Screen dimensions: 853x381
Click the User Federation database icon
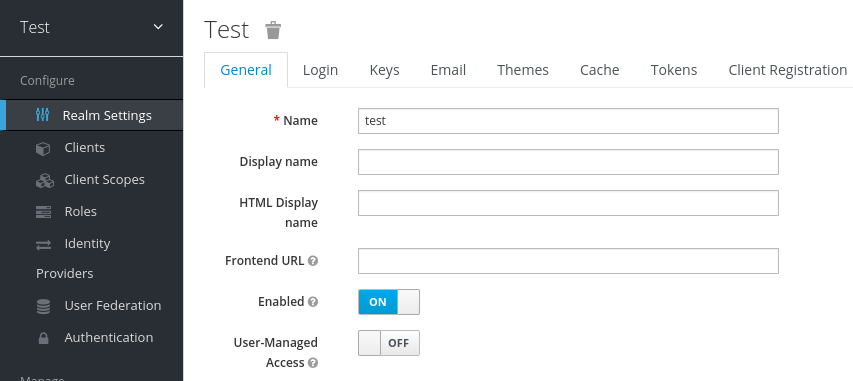[43, 306]
